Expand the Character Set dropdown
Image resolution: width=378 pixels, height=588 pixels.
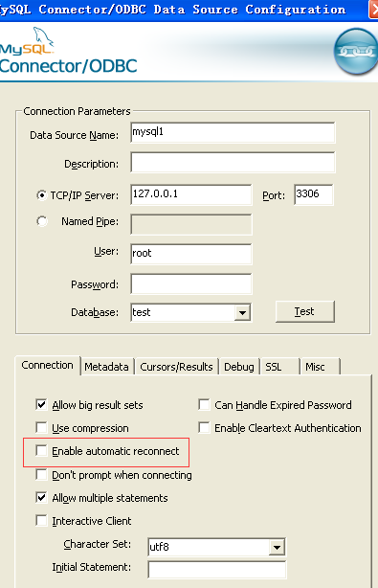point(277,547)
